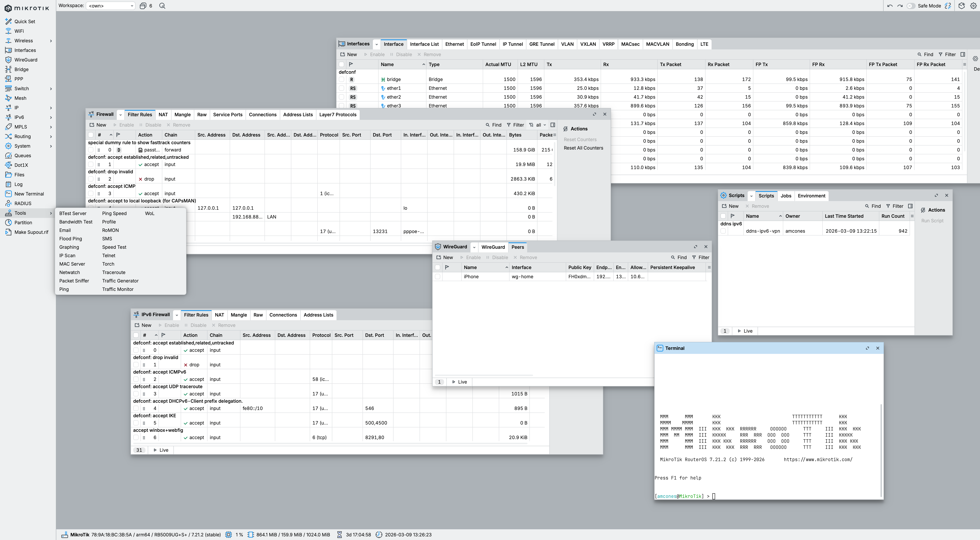Open the Queues sidebar item
Viewport: 980px width, 540px height.
(x=22, y=155)
